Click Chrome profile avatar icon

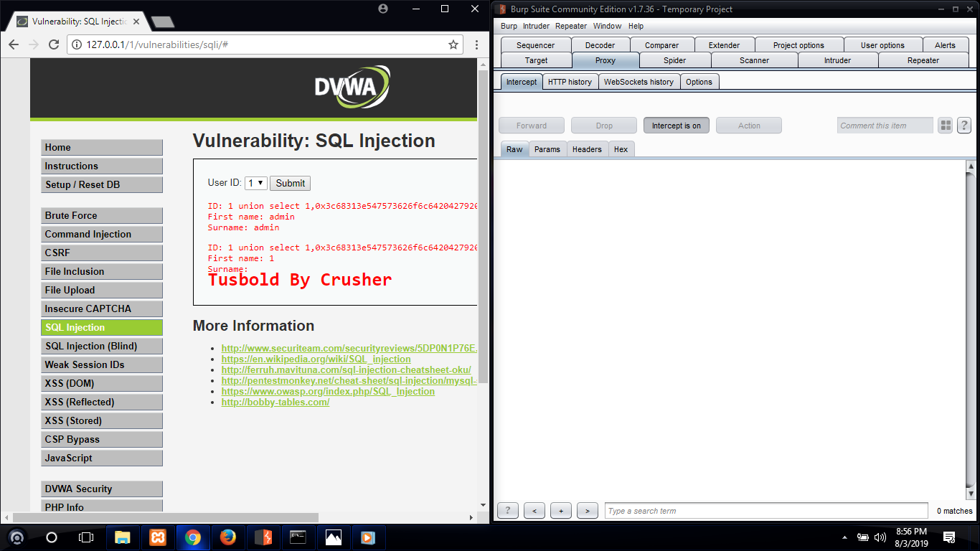(383, 9)
